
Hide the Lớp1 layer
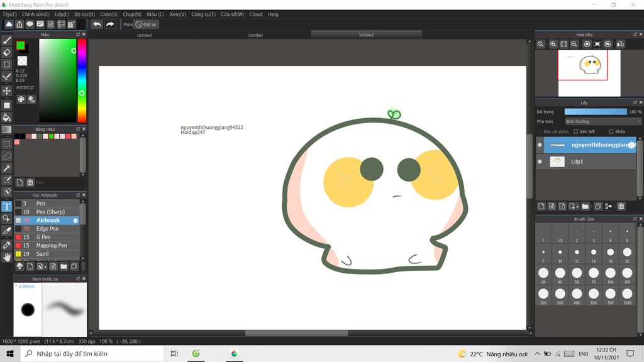[x=540, y=162]
